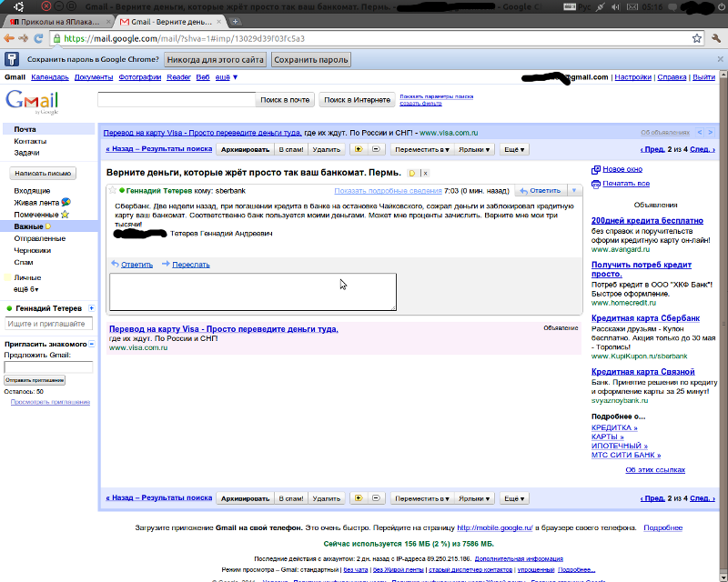Viewport: 728px width, 582px height.
Task: Star the message from Геннадий Тетерев
Action: click(112, 190)
